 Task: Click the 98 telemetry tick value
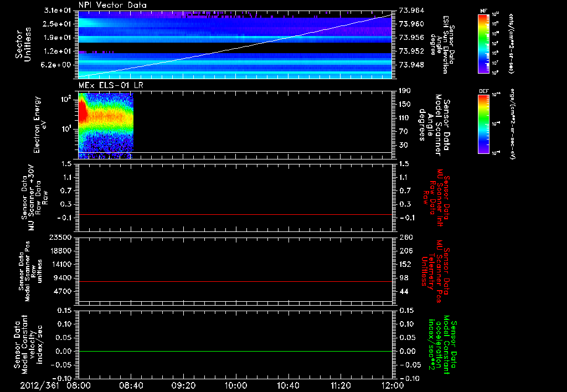(x=404, y=278)
